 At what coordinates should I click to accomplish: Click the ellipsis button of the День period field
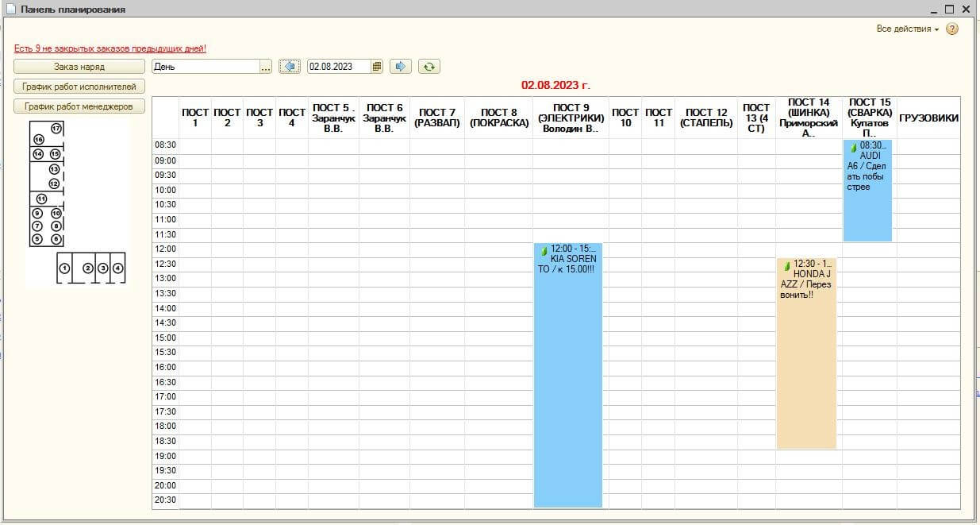click(x=267, y=67)
